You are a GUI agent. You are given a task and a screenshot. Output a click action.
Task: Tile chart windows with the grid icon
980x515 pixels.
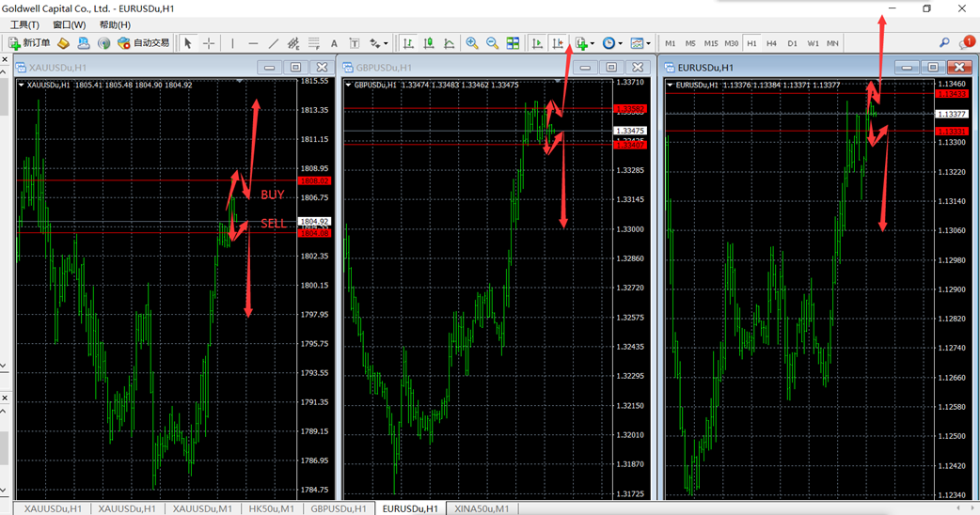[513, 43]
